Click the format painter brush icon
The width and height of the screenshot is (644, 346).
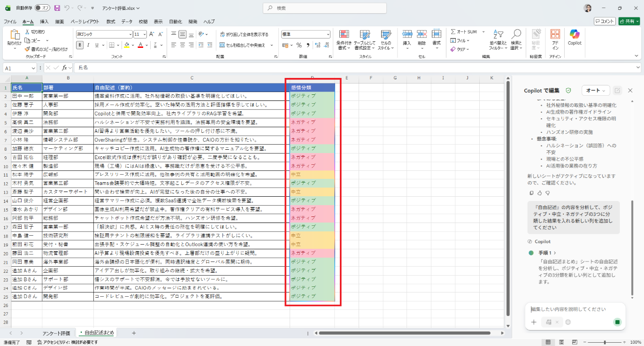28,49
